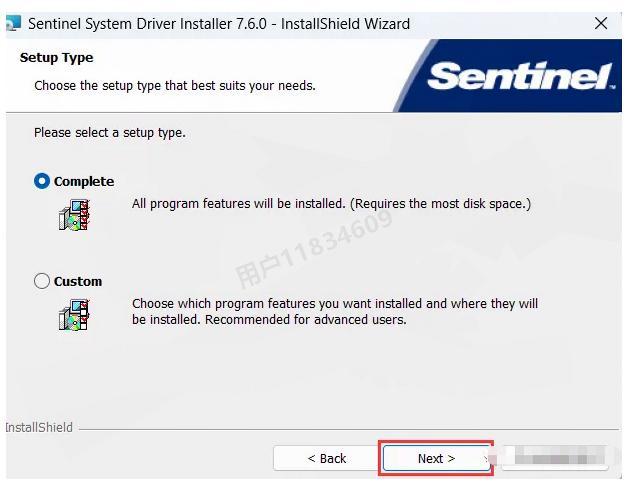Select the Complete radio button
Viewport: 628px width, 492px height.
coord(42,181)
